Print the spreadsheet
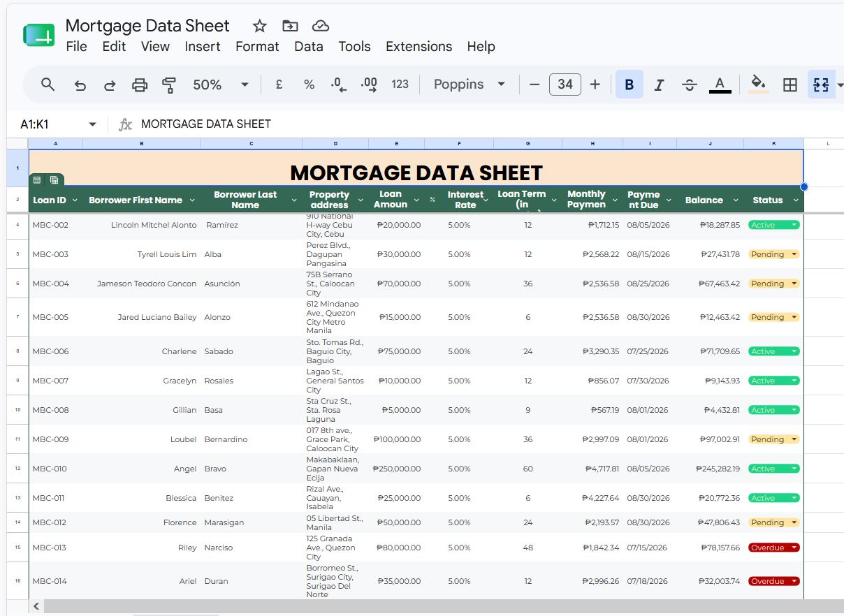This screenshot has width=844, height=616. coord(140,85)
